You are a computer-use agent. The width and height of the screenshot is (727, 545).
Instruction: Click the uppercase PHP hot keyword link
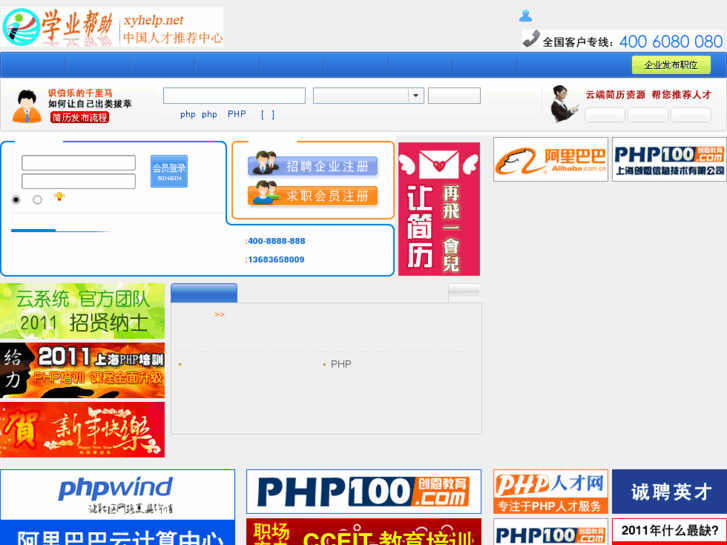tap(236, 114)
